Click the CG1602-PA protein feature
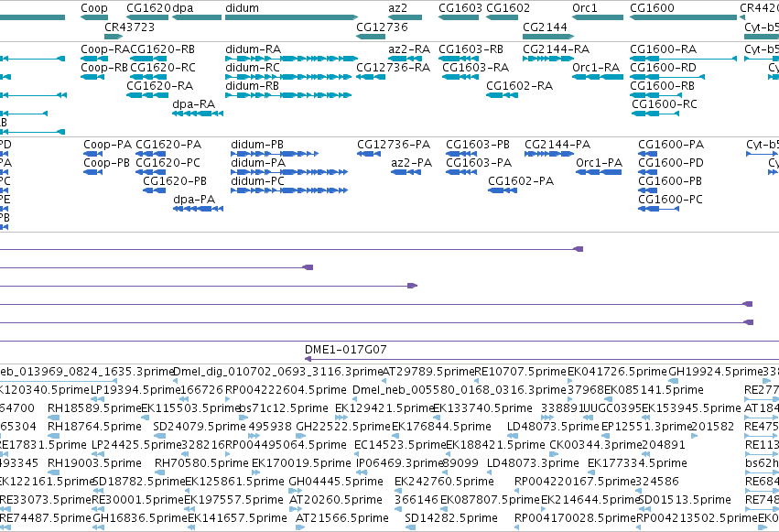 click(x=503, y=190)
